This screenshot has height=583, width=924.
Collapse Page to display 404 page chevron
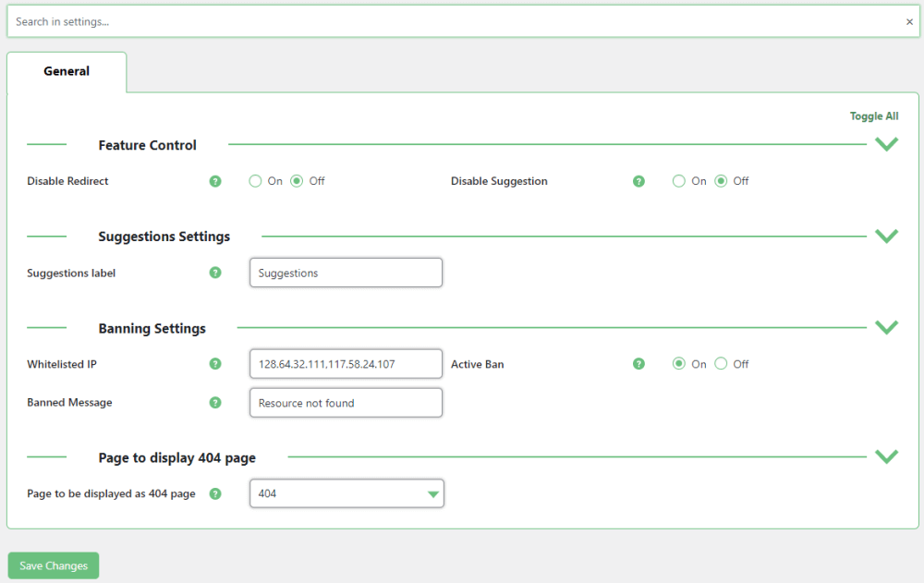(886, 456)
